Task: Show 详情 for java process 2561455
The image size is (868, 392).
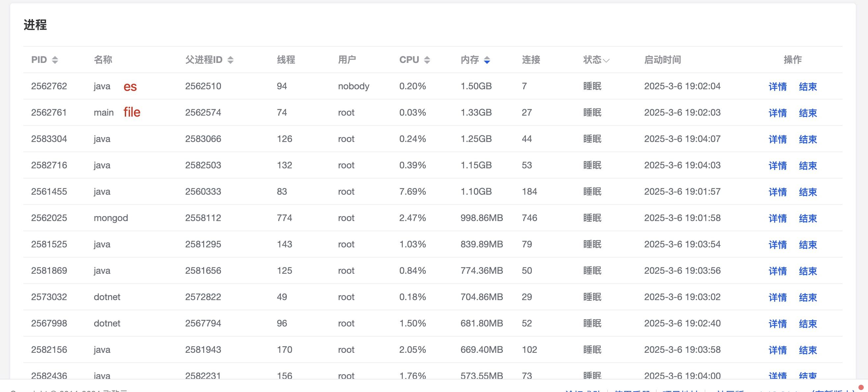Action: [x=777, y=192]
